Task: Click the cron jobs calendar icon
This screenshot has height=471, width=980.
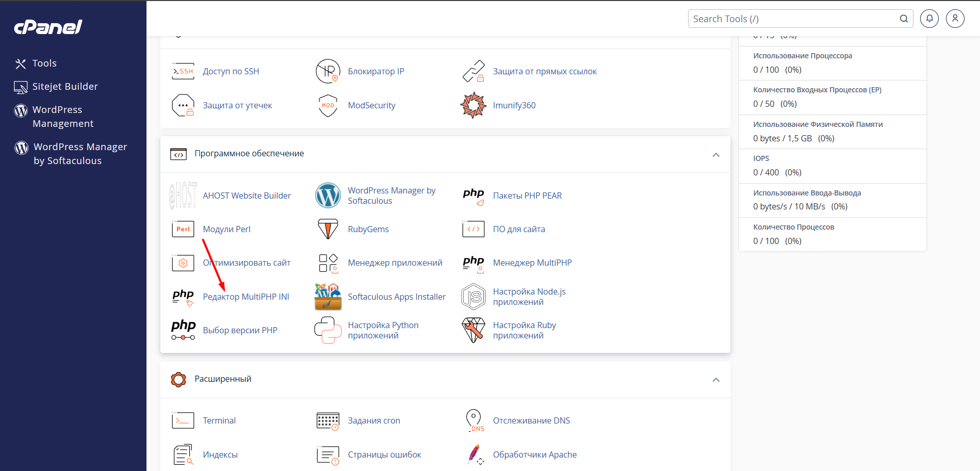Action: click(328, 421)
